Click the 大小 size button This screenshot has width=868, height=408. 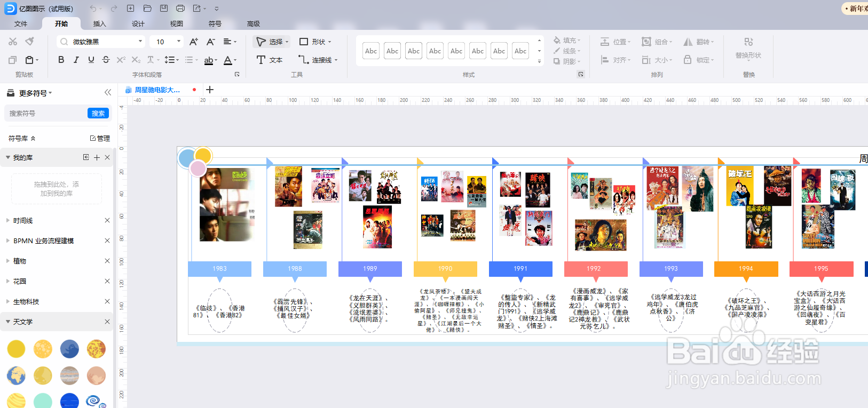[x=657, y=60]
